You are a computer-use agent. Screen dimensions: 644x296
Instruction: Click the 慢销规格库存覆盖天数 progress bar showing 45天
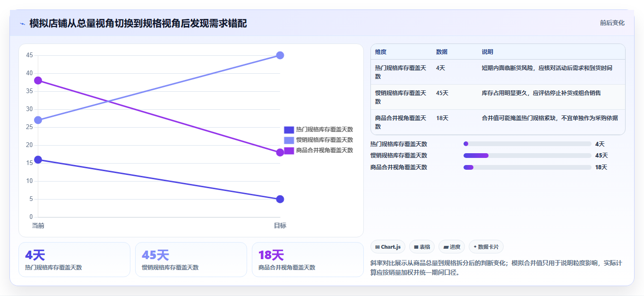pos(527,156)
